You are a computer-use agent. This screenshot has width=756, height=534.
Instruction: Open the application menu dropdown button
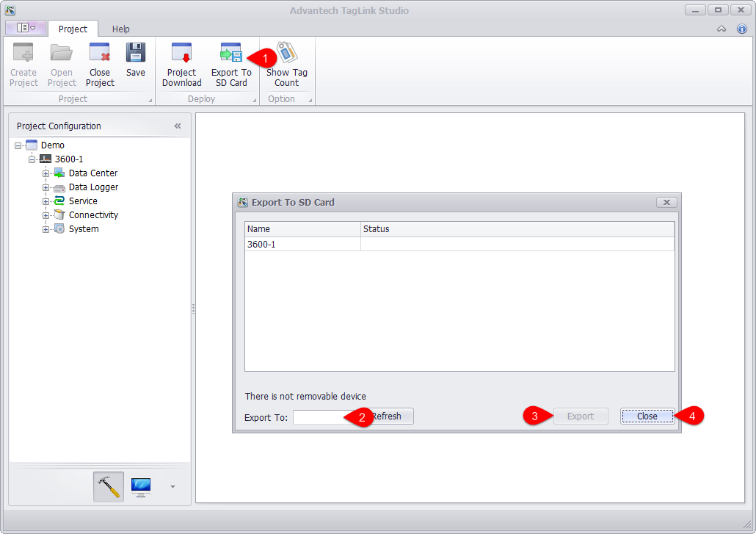pos(26,28)
